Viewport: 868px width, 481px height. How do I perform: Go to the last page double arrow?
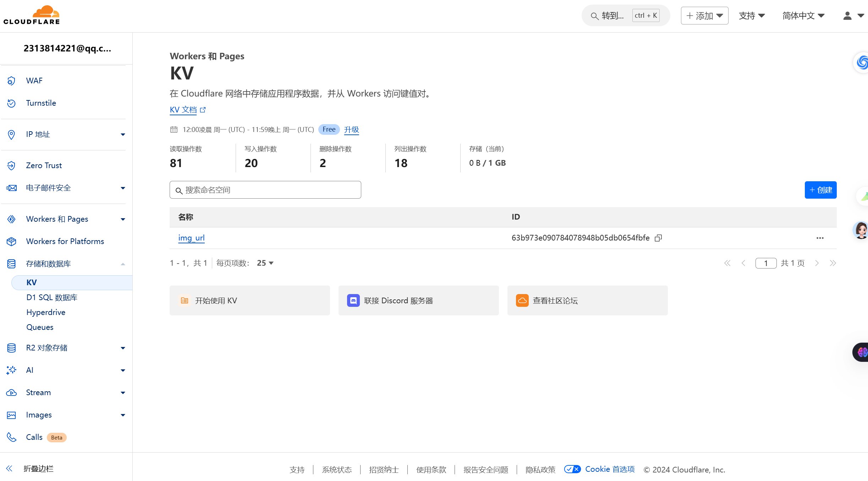833,263
